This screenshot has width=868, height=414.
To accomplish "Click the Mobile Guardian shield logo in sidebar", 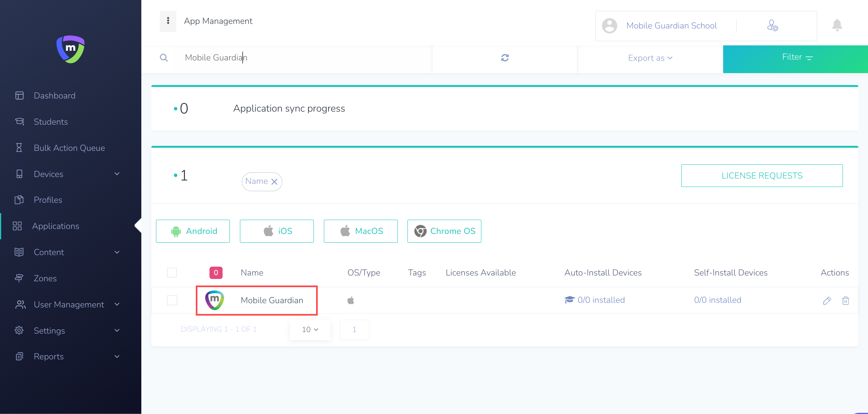I will tap(70, 49).
